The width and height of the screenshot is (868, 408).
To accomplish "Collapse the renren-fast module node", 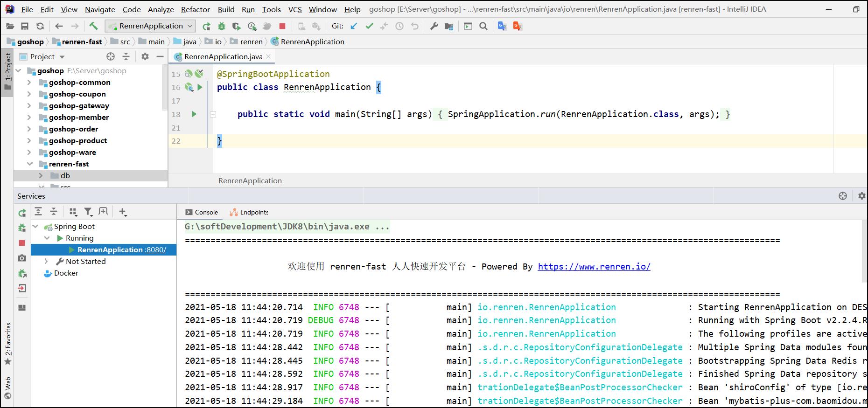I will [29, 164].
